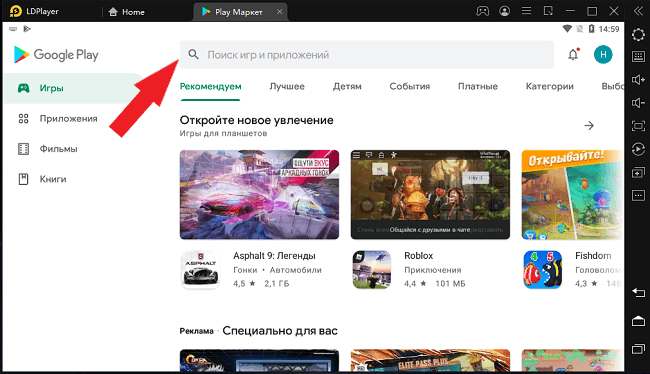
Task: Click search field Поиск игр и приложений
Action: pyautogui.click(x=367, y=54)
